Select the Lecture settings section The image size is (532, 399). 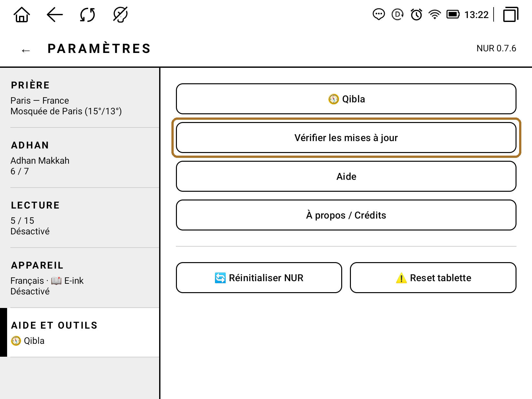pos(79,218)
